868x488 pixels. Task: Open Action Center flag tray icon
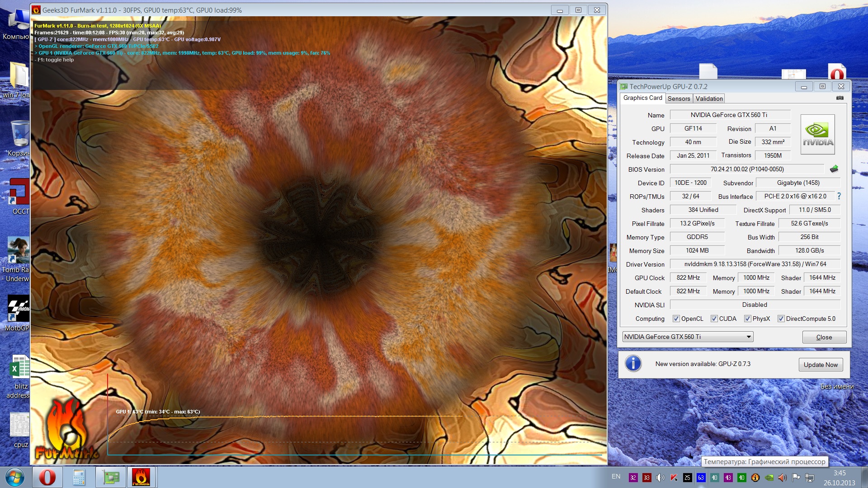click(x=796, y=478)
